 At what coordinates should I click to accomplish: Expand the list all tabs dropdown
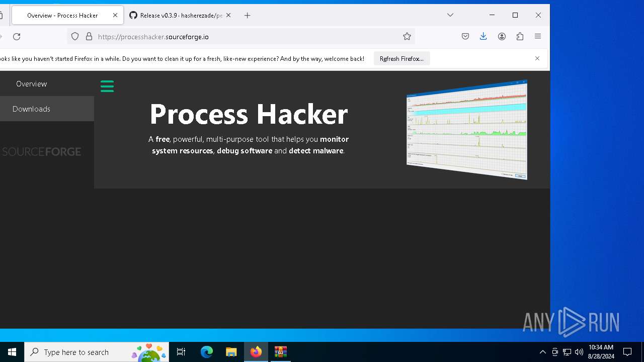click(x=450, y=15)
